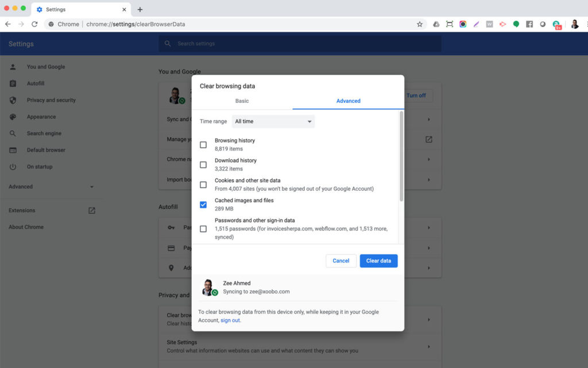The width and height of the screenshot is (588, 368).
Task: Open About Chrome in sidebar
Action: coord(26,227)
